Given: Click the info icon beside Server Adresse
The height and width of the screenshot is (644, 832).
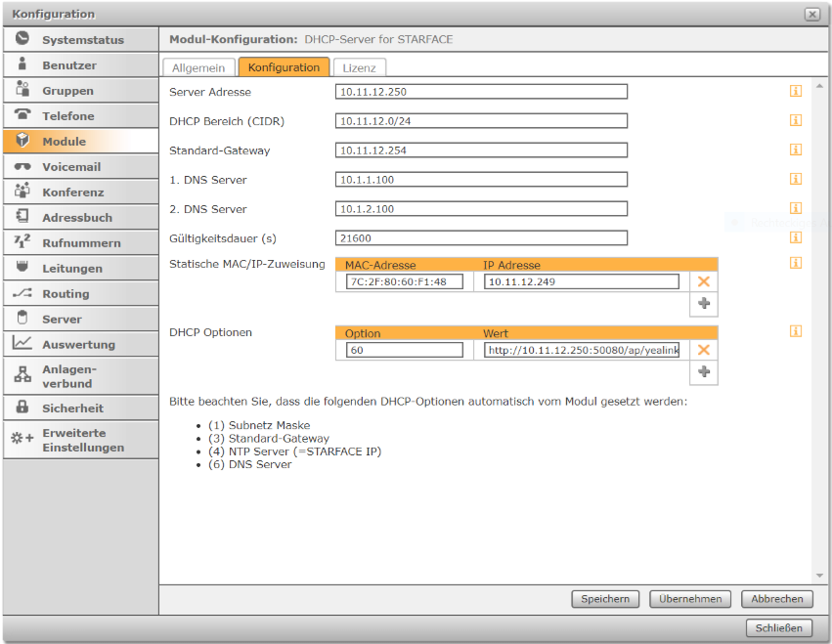Looking at the screenshot, I should click(796, 91).
